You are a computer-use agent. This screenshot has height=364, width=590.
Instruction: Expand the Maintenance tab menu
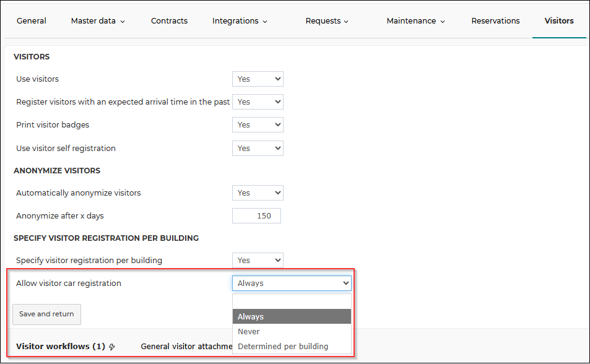click(x=416, y=21)
